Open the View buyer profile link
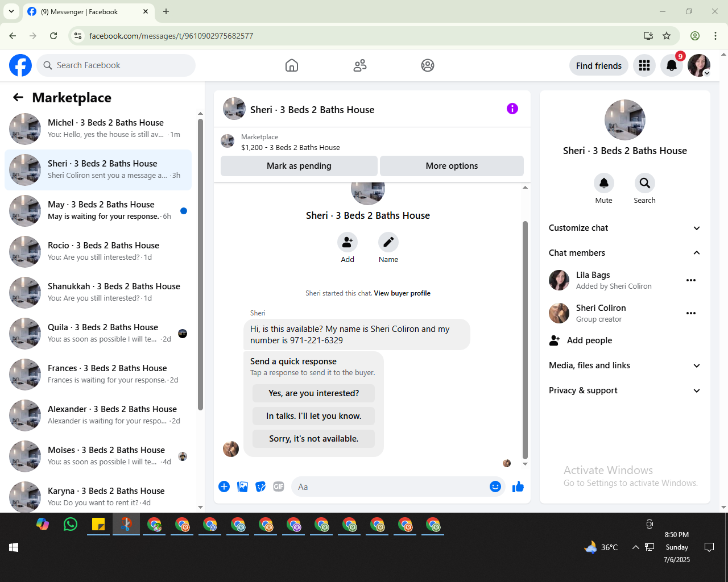This screenshot has height=582, width=728. coord(402,293)
